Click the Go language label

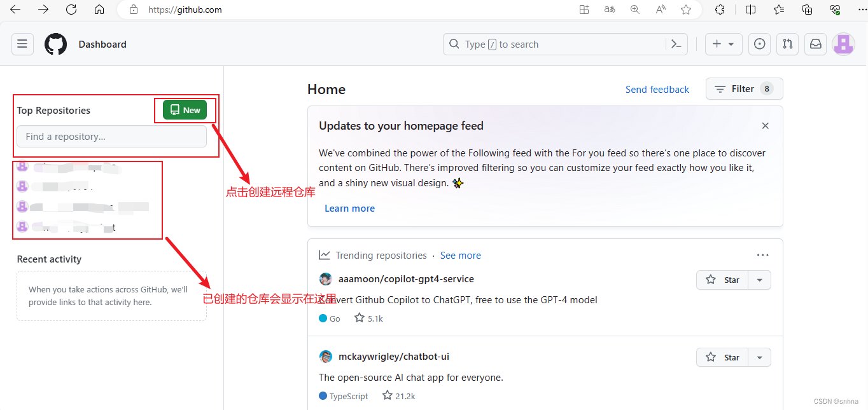330,318
